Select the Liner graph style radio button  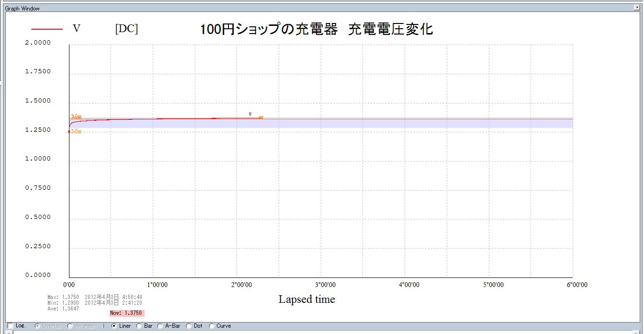114,326
